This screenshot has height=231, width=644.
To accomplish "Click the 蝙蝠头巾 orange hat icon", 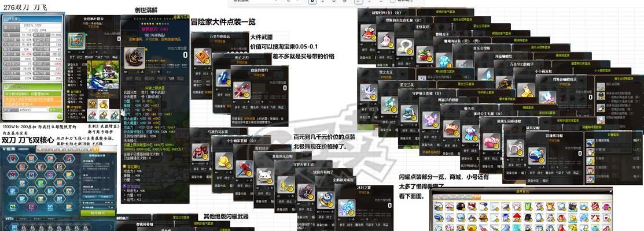I will (451, 128).
